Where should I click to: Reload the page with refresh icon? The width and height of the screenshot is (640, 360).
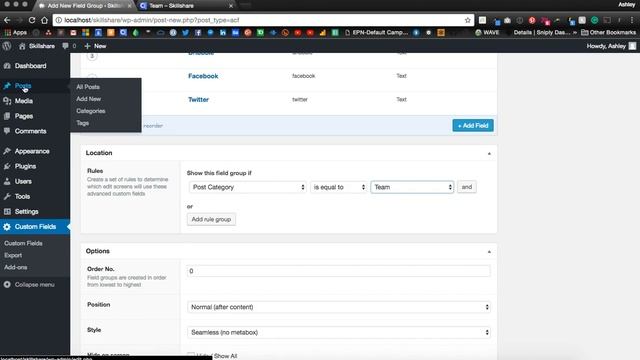click(x=32, y=20)
